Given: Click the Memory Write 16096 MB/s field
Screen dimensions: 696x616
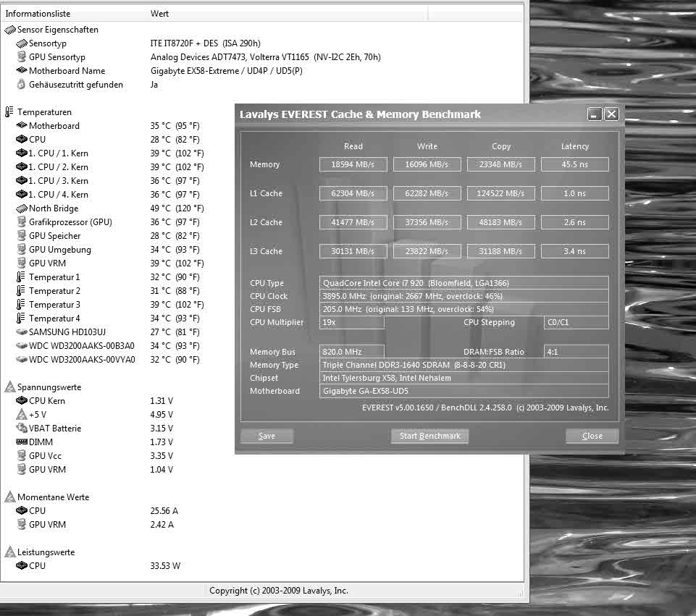Looking at the screenshot, I should 427,164.
